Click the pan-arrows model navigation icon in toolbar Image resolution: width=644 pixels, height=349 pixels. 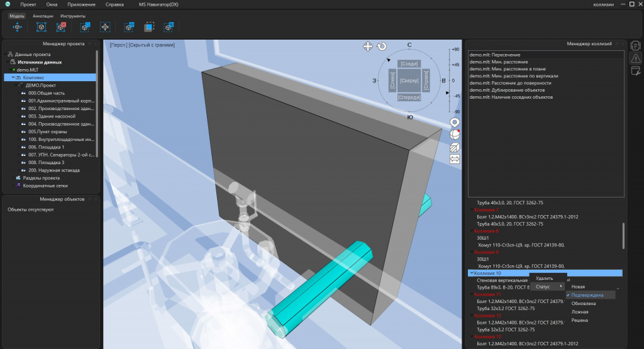tap(17, 27)
